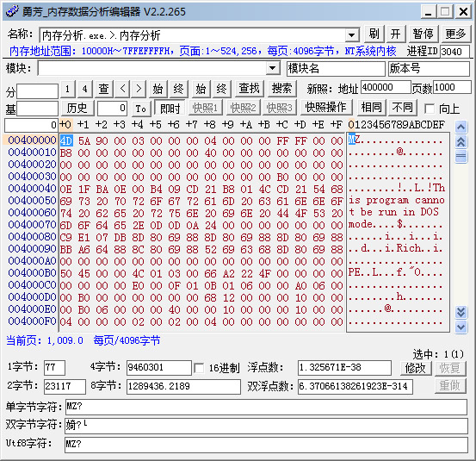Focus the 浮点数 float value field
The width and height of the screenshot is (476, 461).
pos(344,368)
